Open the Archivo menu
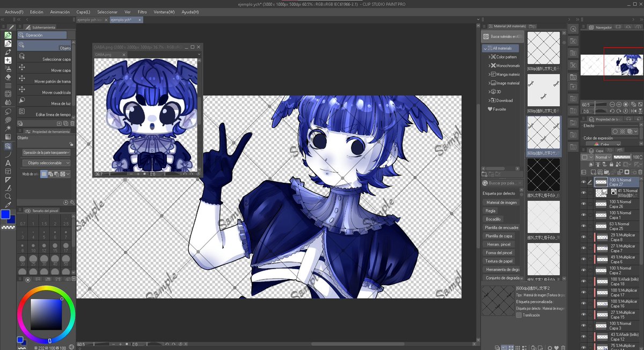This screenshot has width=644, height=350. tap(14, 11)
